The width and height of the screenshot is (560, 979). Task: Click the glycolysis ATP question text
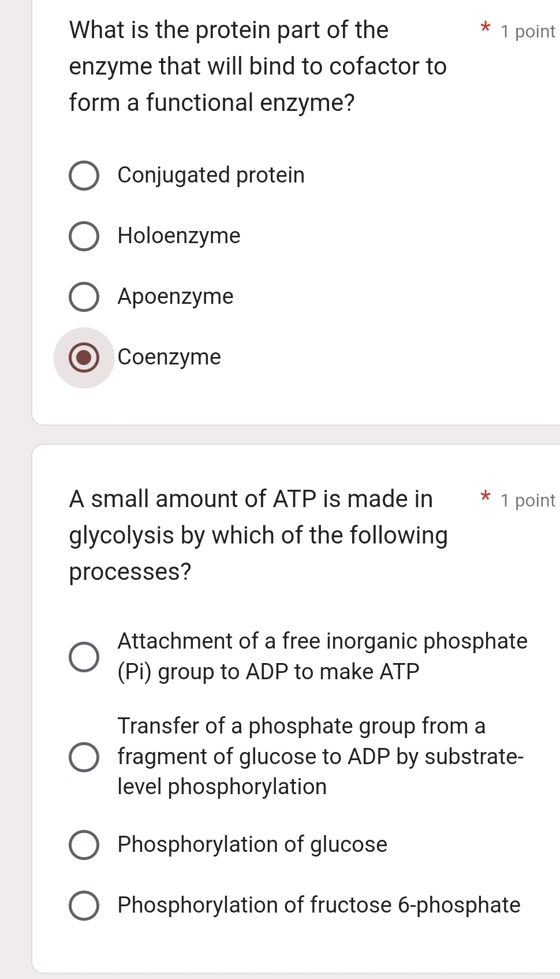(258, 535)
